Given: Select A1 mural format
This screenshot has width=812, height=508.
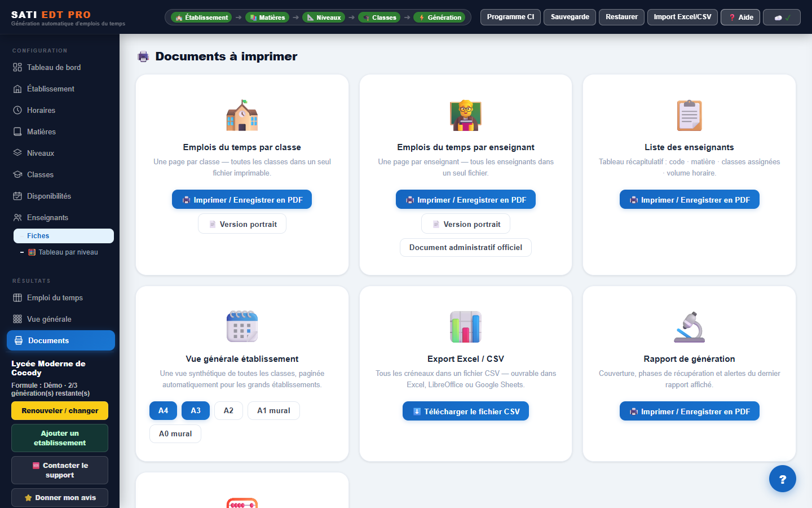Looking at the screenshot, I should (273, 410).
